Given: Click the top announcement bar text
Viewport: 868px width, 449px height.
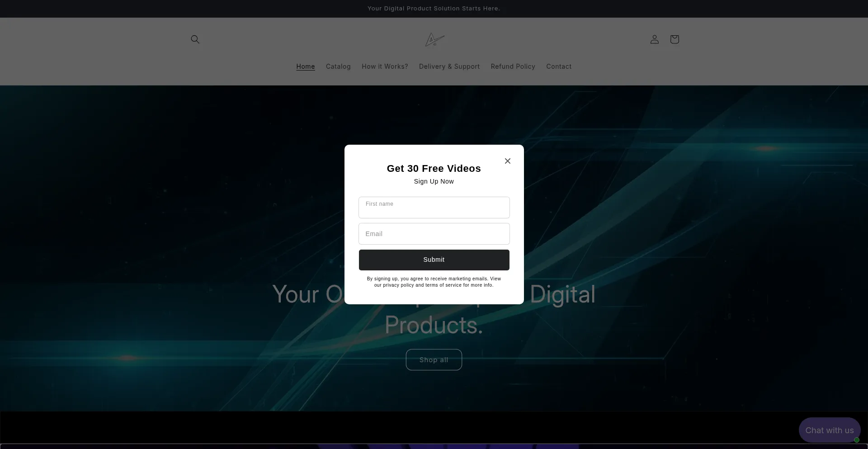Looking at the screenshot, I should pyautogui.click(x=434, y=9).
